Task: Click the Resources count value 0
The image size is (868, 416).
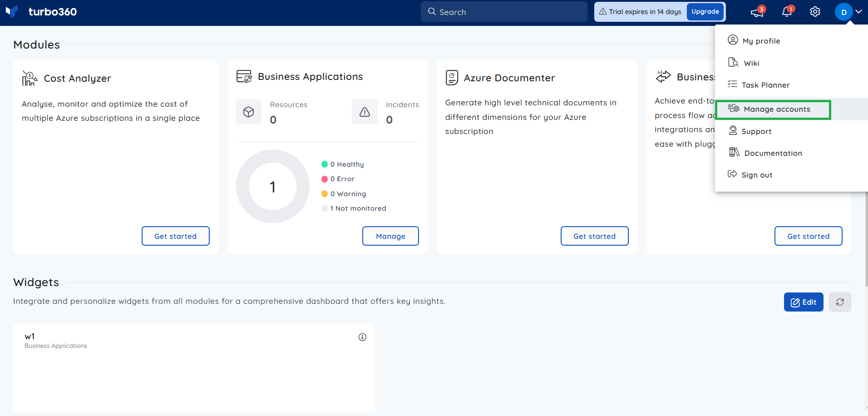Action: point(273,120)
